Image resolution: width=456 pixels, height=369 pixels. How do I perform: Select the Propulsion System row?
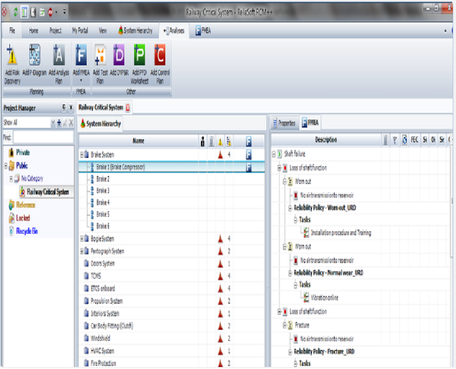pos(172,301)
